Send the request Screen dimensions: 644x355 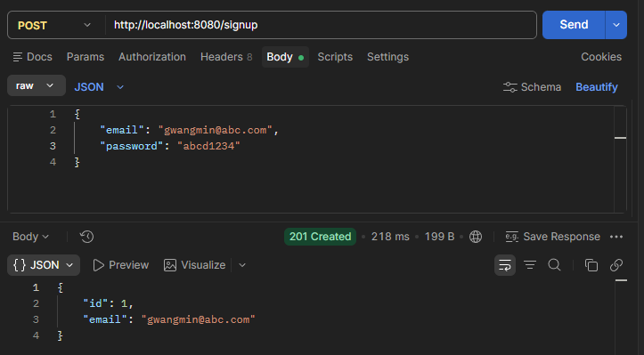574,25
